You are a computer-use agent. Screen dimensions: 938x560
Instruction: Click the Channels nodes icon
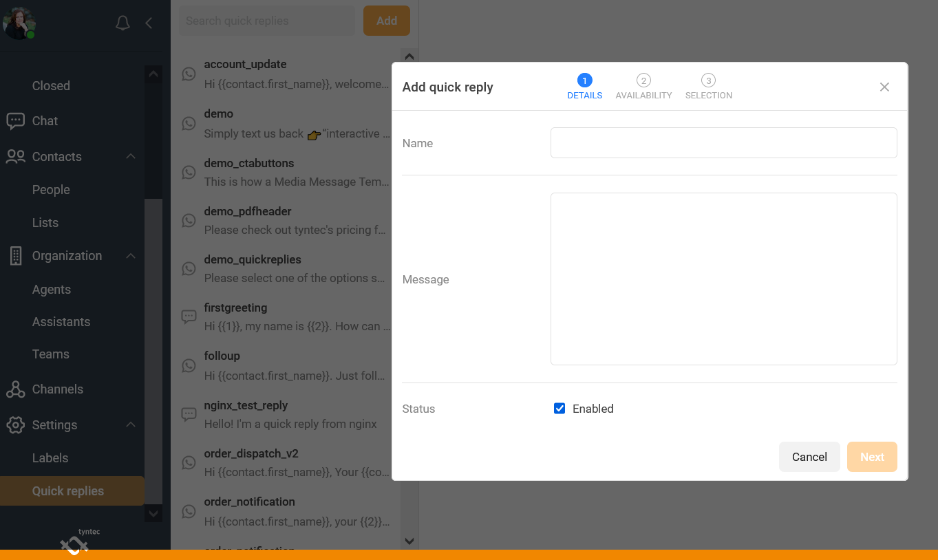[x=15, y=389]
